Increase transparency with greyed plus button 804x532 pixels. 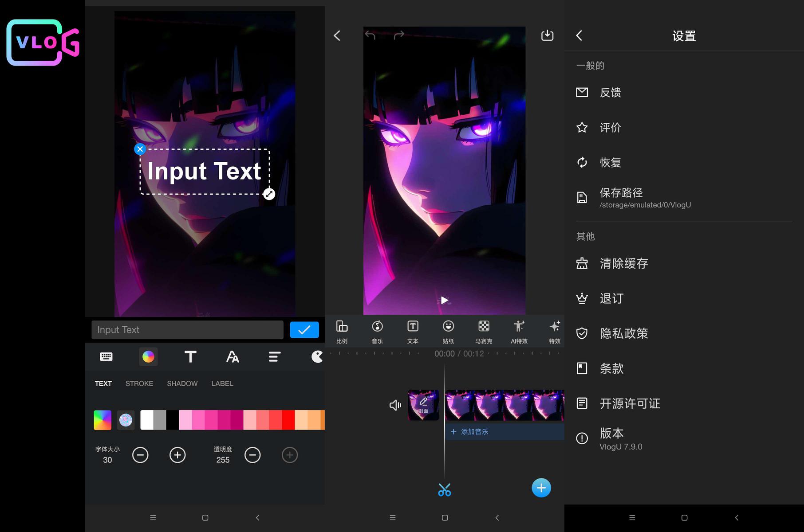pyautogui.click(x=290, y=455)
